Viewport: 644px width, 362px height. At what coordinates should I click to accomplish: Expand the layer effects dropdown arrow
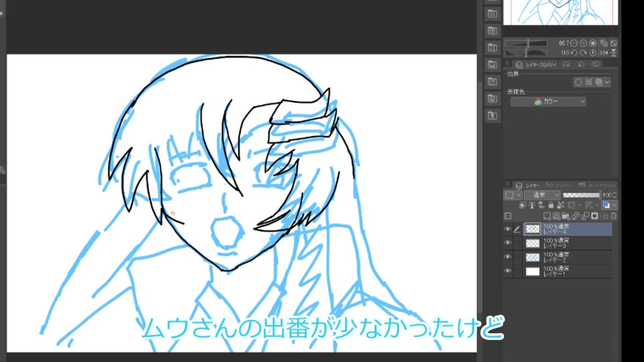607,82
